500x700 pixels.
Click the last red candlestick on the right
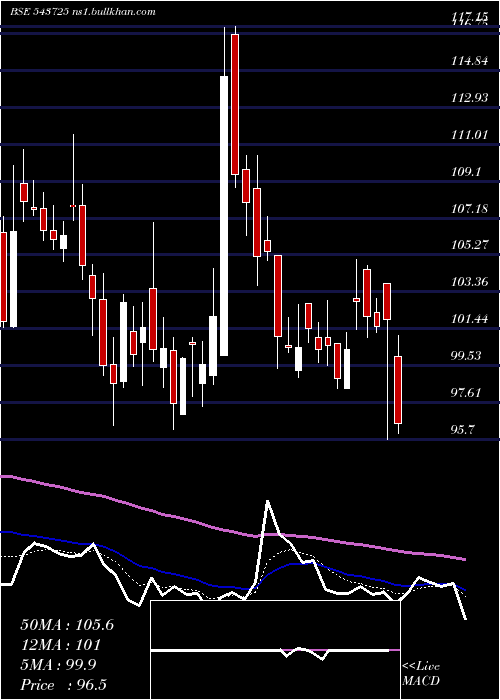398,390
